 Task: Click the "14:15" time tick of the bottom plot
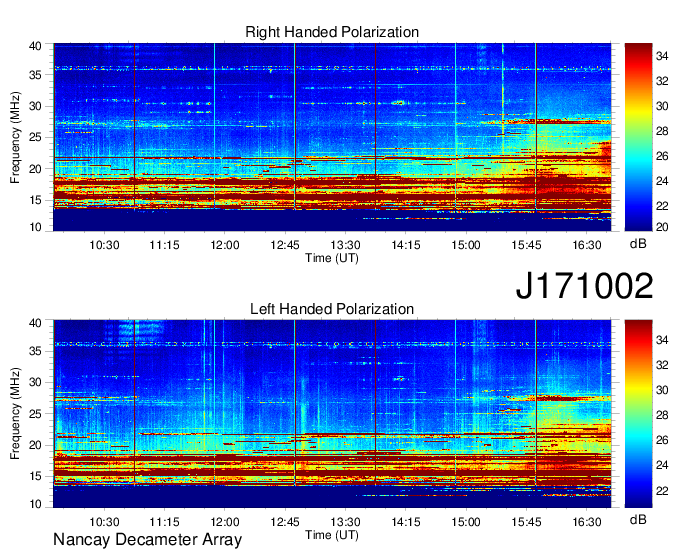pyautogui.click(x=406, y=522)
